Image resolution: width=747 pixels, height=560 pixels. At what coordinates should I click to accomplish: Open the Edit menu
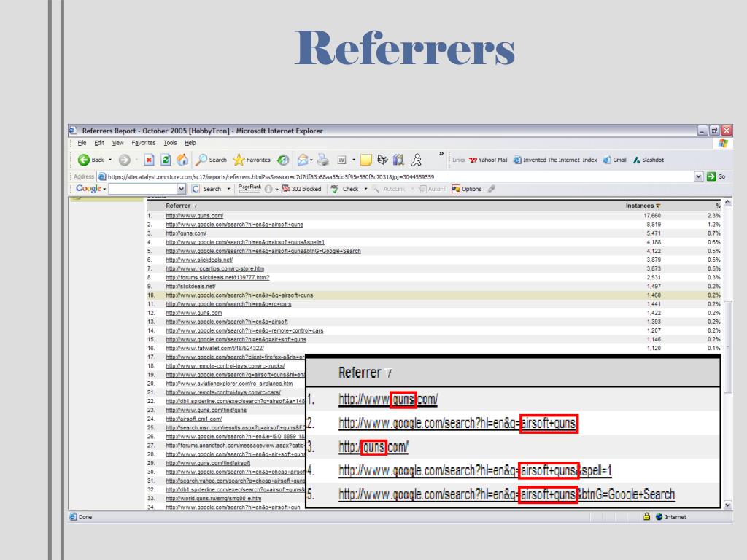coord(99,143)
